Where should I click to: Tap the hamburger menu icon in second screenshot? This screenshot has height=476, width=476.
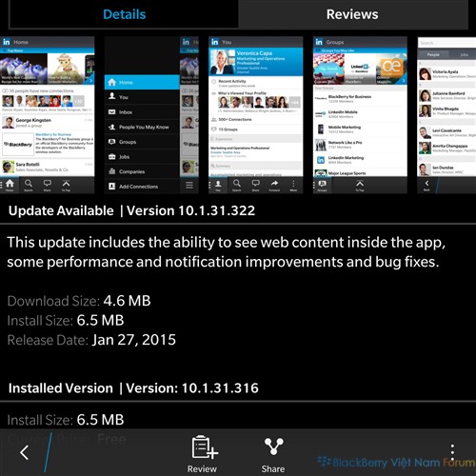189,185
